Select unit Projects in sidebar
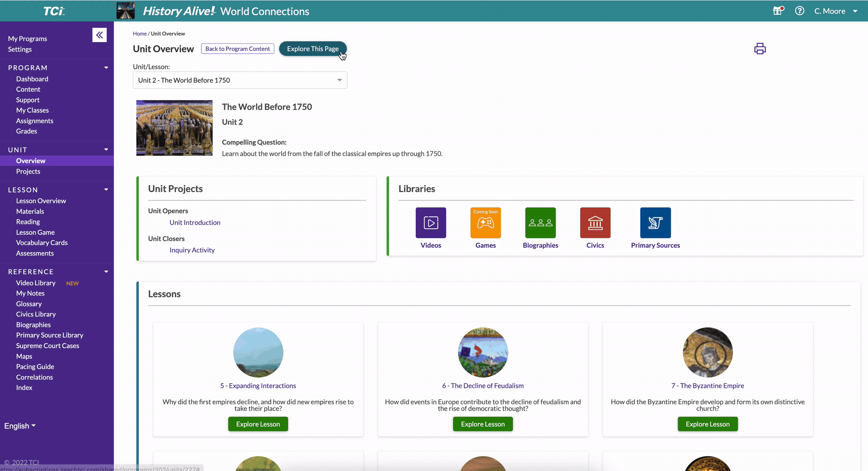The width and height of the screenshot is (868, 471). pyautogui.click(x=28, y=171)
